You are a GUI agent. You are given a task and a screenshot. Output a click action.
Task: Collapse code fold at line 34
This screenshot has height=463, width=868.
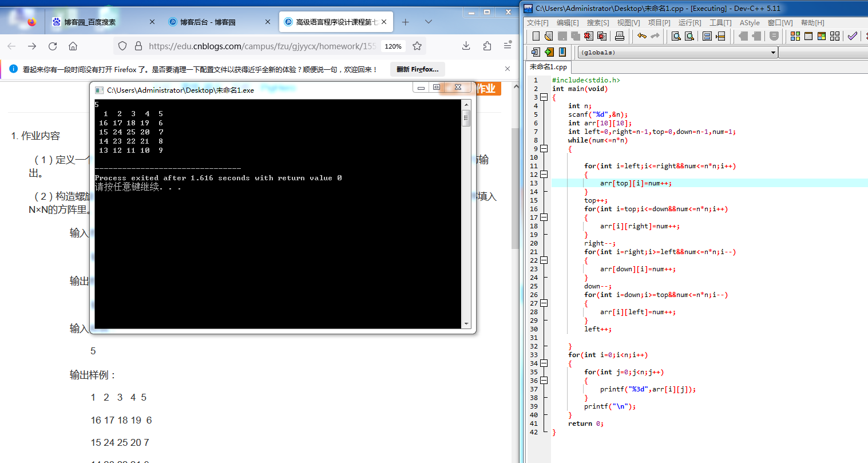click(544, 363)
